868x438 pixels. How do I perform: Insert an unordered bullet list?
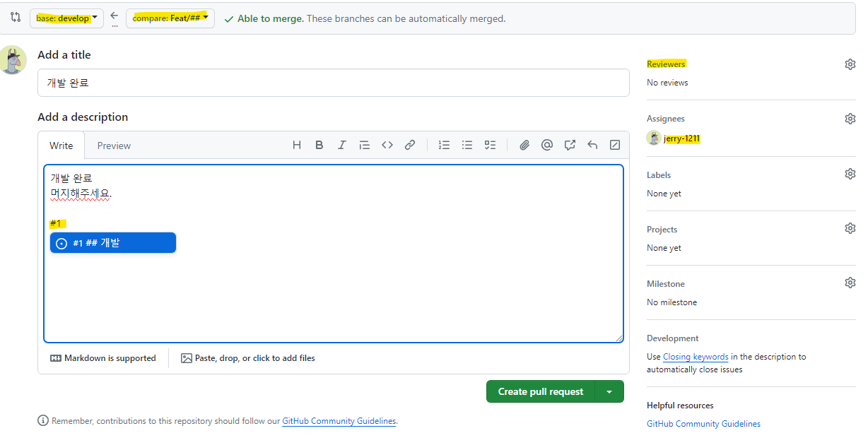467,145
